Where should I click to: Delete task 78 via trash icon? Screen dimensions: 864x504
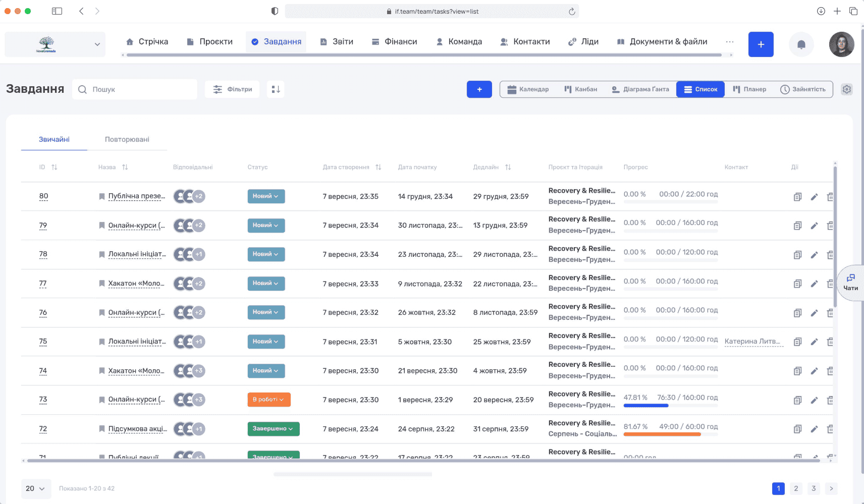(830, 255)
